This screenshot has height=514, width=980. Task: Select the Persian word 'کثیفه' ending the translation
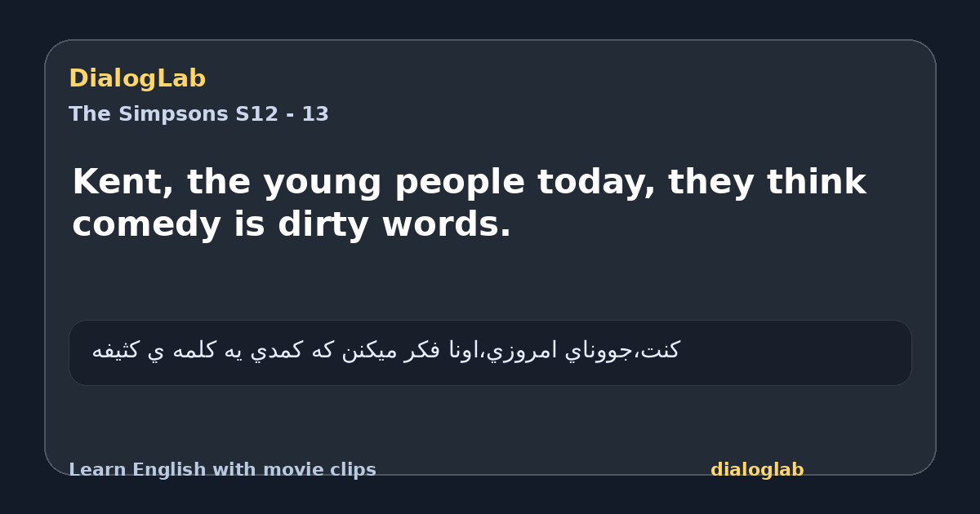point(116,351)
